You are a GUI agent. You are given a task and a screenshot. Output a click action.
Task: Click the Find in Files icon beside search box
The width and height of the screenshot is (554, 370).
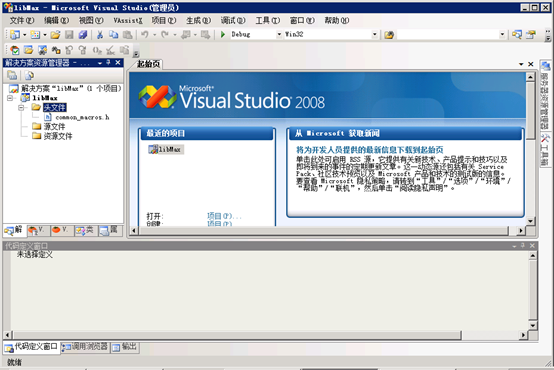389,35
